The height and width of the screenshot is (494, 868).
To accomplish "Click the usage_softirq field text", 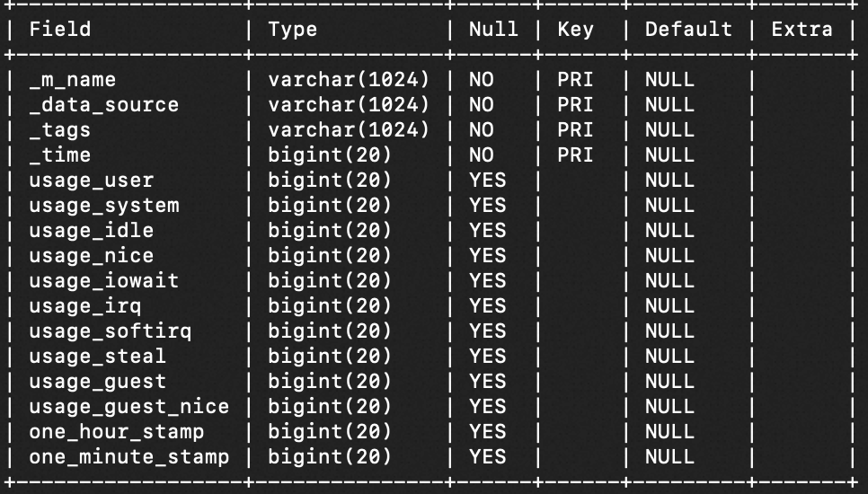I will (110, 331).
